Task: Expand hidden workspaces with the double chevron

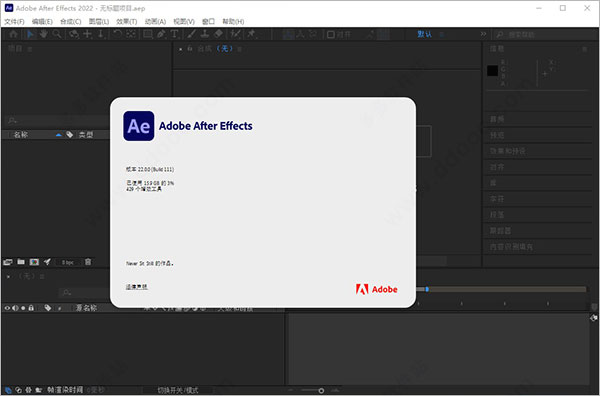Action: pyautogui.click(x=484, y=34)
